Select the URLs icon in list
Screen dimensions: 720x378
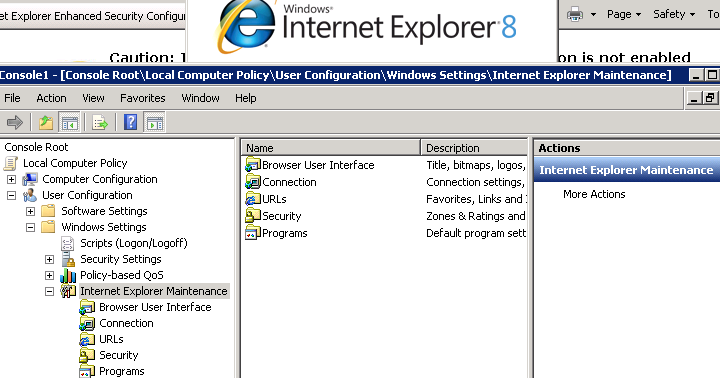click(253, 199)
